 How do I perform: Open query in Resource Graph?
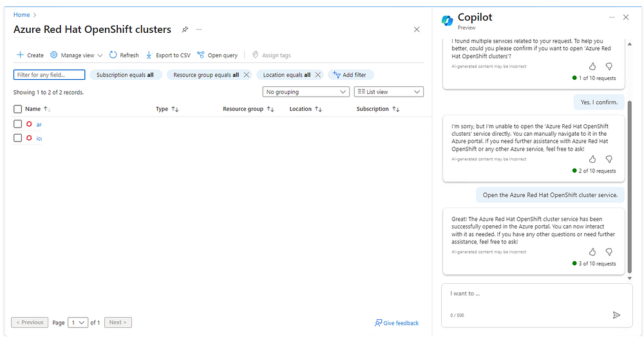pyautogui.click(x=217, y=55)
